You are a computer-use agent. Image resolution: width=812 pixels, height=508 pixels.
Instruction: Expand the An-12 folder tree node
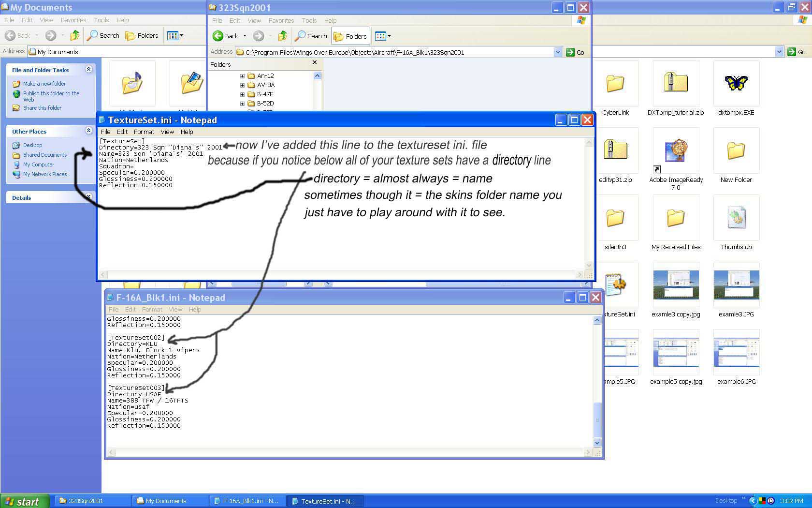click(x=242, y=76)
